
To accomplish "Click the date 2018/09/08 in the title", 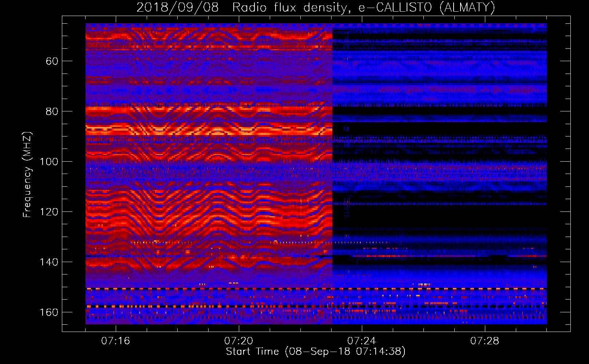I will tap(177, 7).
